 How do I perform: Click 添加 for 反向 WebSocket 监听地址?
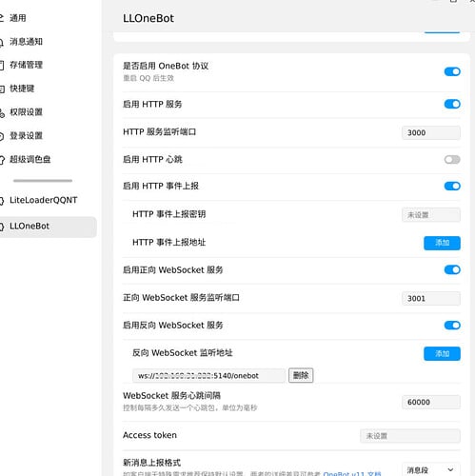click(442, 353)
